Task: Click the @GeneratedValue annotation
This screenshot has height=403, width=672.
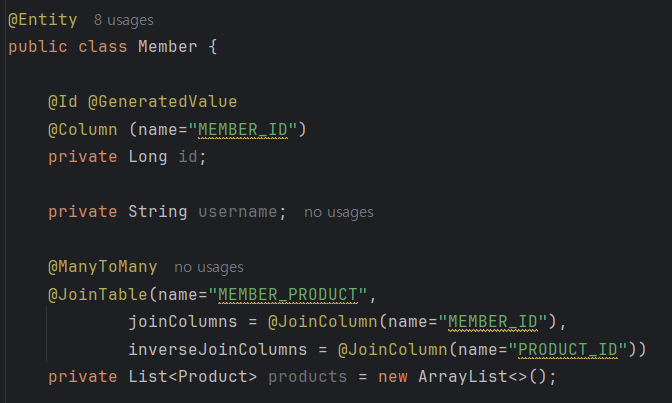Action: 162,102
